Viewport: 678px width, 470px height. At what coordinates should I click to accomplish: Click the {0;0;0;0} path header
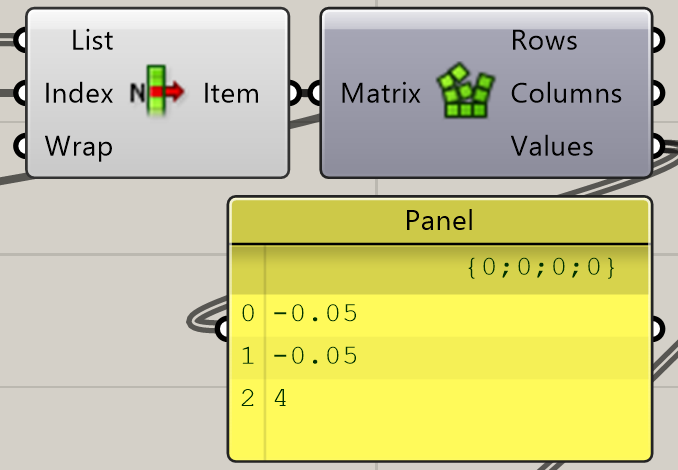pos(541,267)
